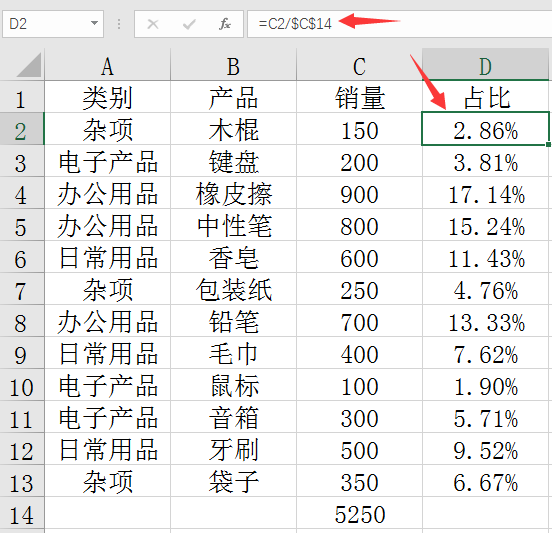Select cell containing 铅笔
Viewport: 552px width, 533px height.
point(233,321)
